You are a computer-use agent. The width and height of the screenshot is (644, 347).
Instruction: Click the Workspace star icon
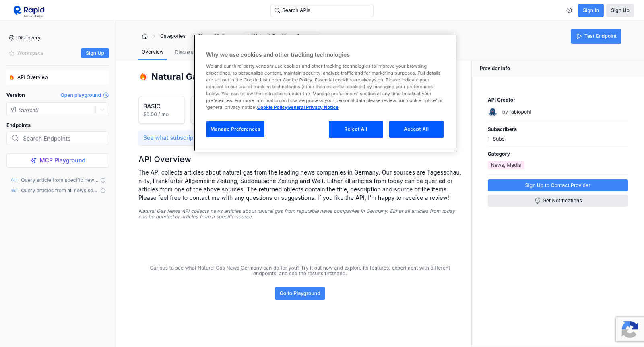12,53
